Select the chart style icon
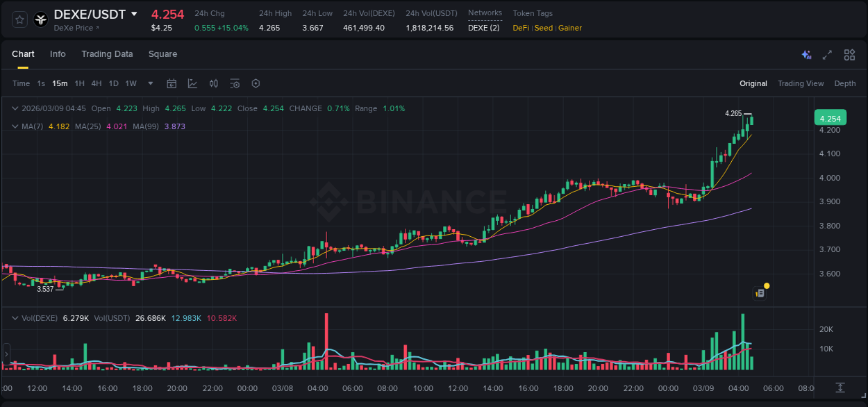Image resolution: width=868 pixels, height=407 pixels. click(192, 83)
